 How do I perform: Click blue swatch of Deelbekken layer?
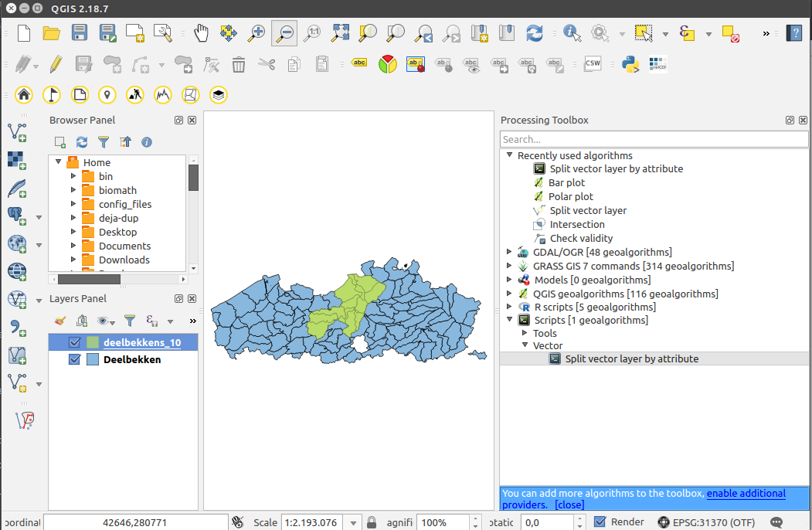coord(93,359)
